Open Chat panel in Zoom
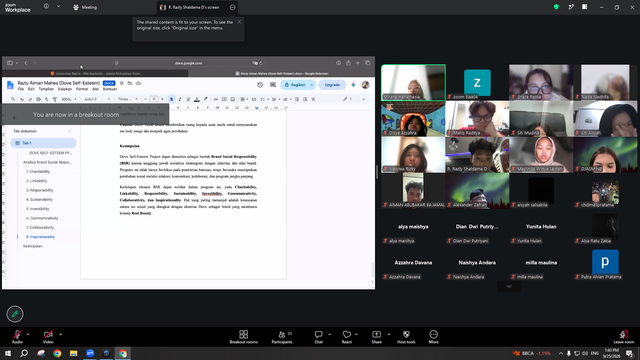 coord(318,337)
